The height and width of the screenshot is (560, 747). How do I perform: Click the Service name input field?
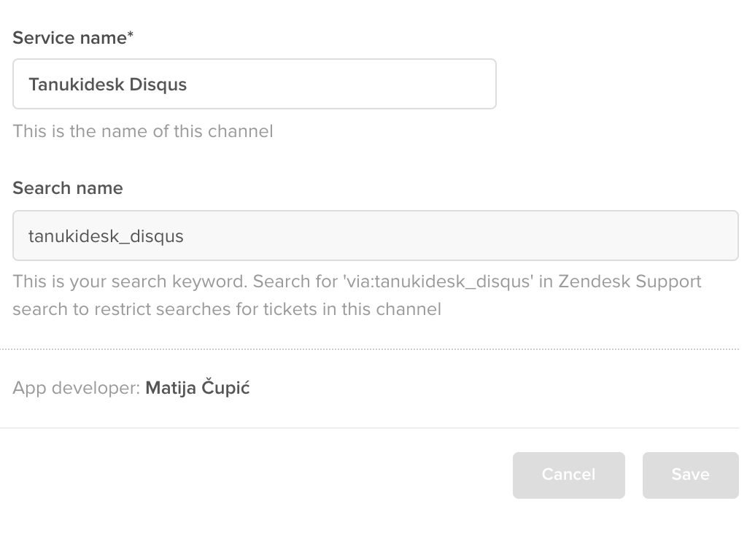pos(254,84)
